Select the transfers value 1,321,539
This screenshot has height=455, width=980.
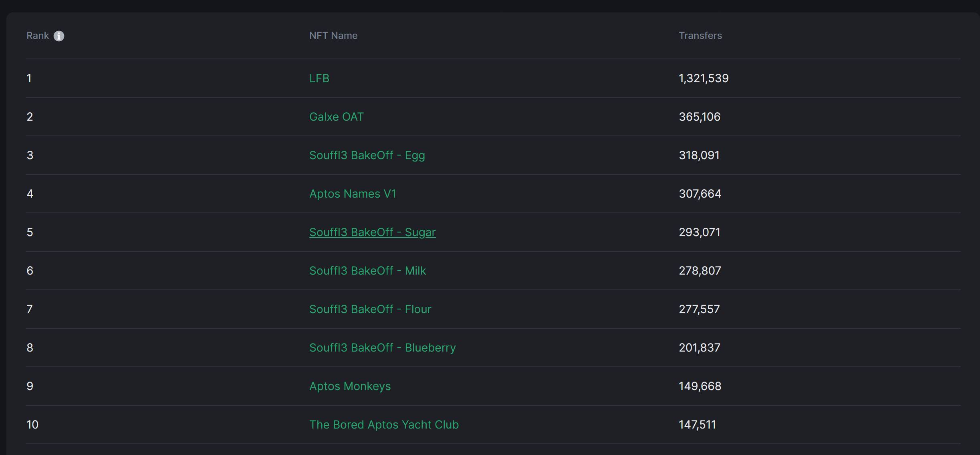[x=704, y=78]
